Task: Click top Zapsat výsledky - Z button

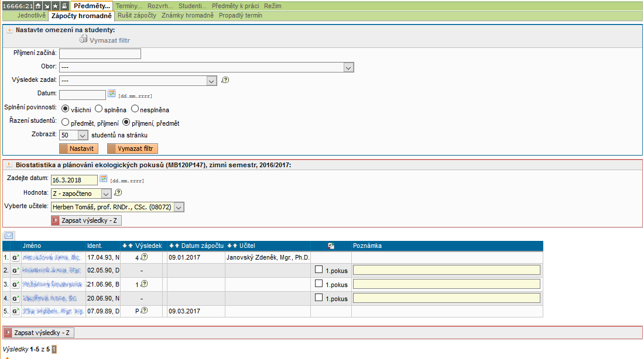Action: pos(87,220)
